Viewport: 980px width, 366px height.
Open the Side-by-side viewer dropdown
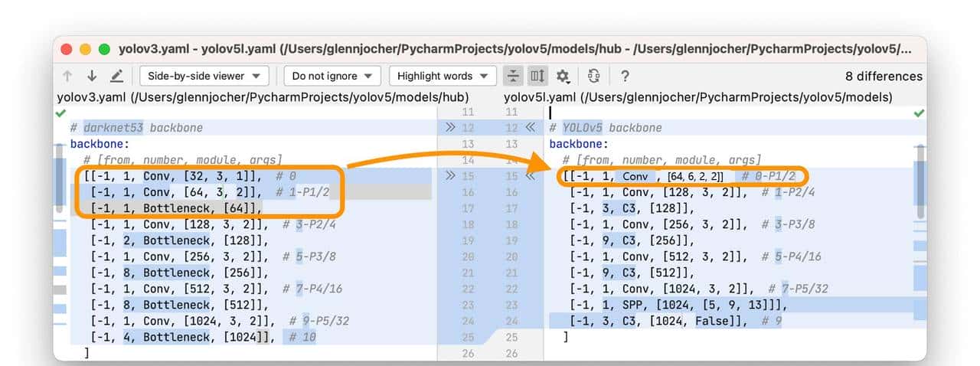pyautogui.click(x=204, y=76)
